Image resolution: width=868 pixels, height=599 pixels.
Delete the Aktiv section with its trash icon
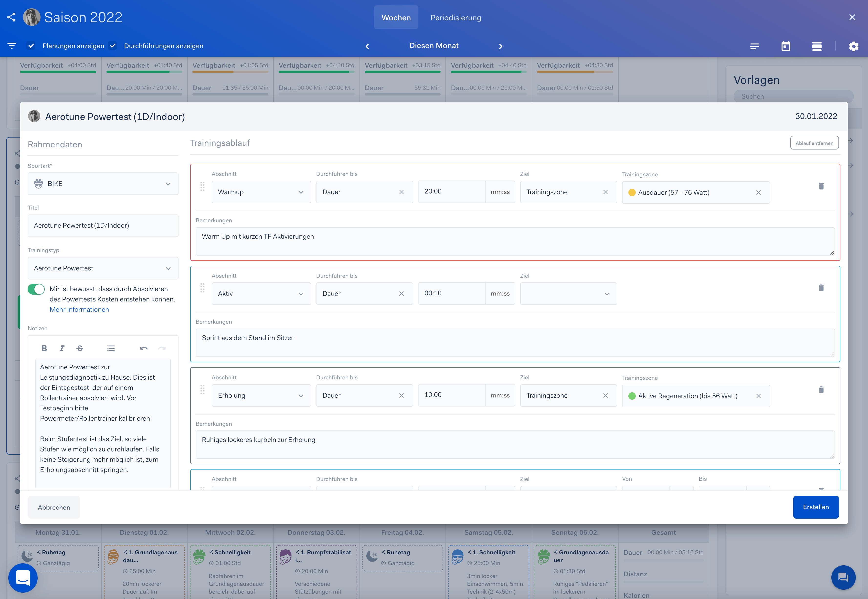click(x=821, y=288)
